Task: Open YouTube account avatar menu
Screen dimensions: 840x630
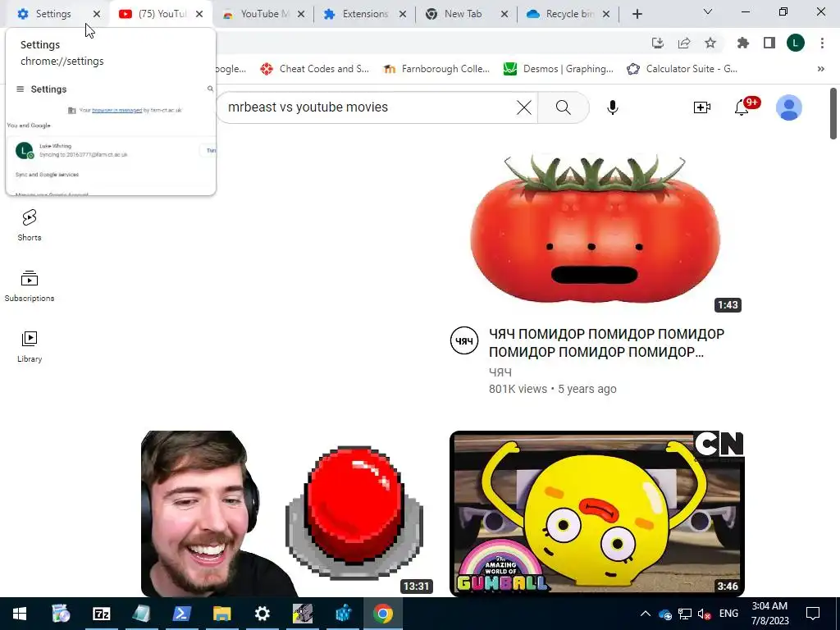Action: [x=789, y=107]
